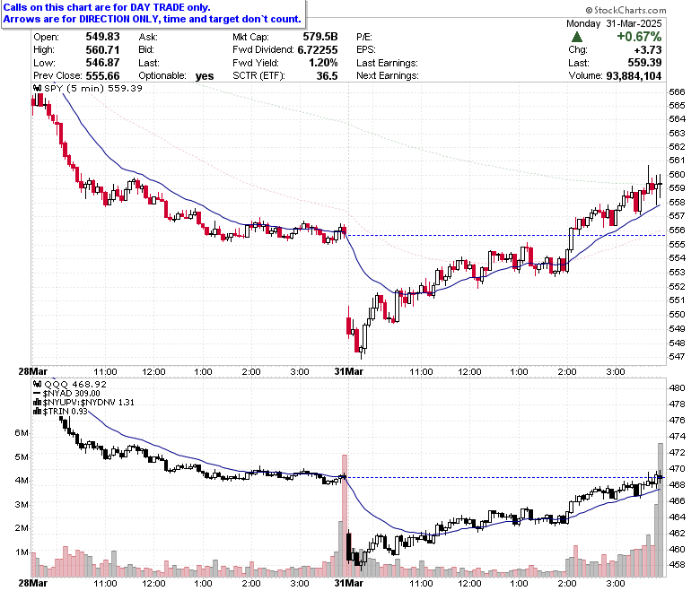The width and height of the screenshot is (700, 591).
Task: Click the 'SPY (5 min) 559.39' chart label
Action: click(93, 88)
